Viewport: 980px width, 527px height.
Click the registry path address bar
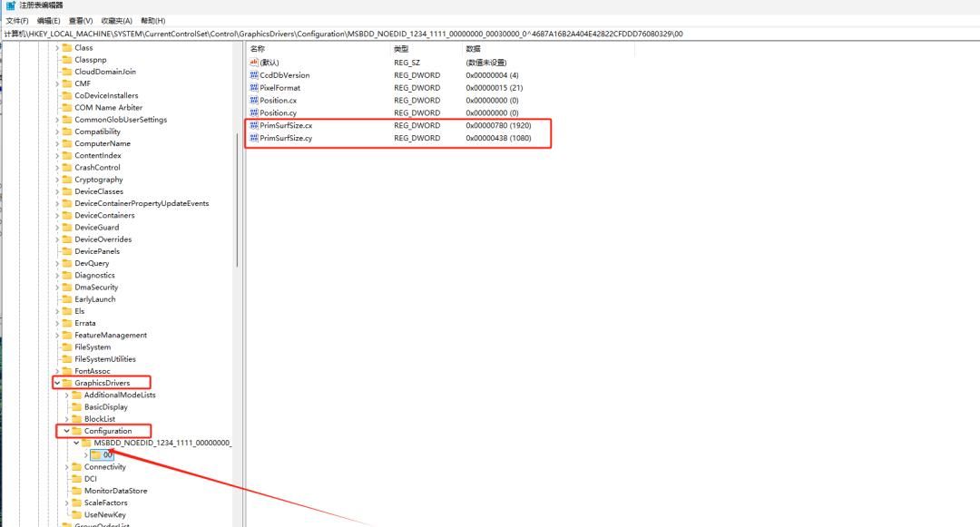490,34
